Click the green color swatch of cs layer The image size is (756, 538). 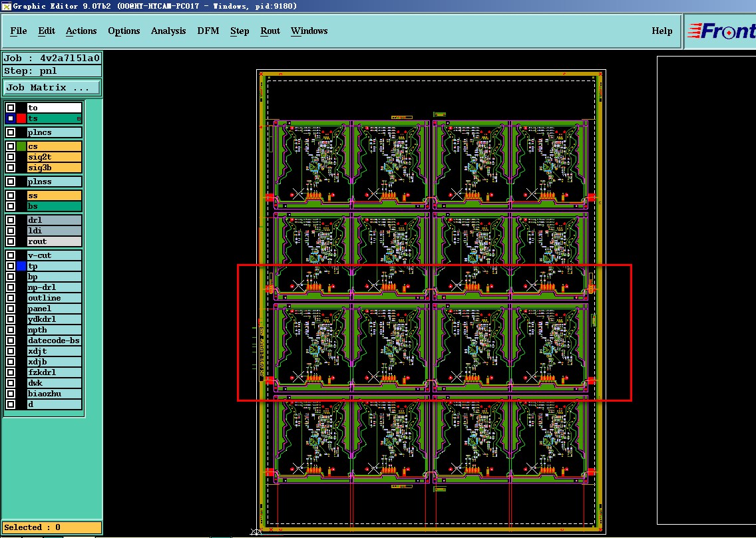click(21, 146)
